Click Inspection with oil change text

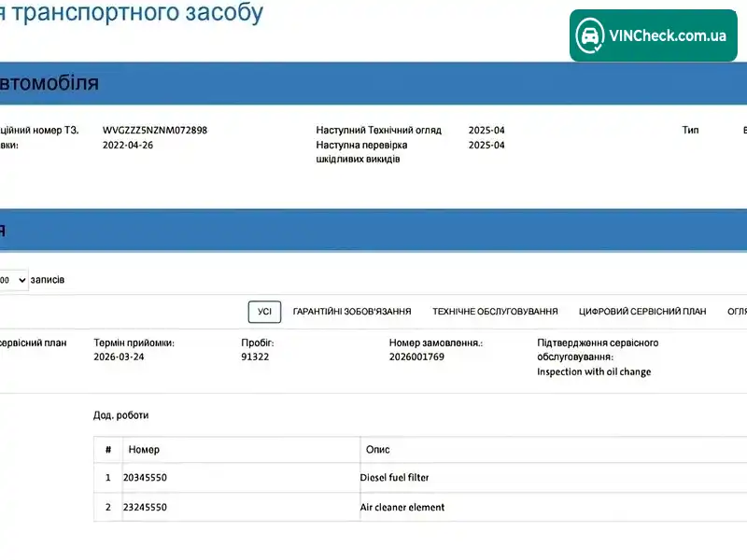[x=594, y=371]
